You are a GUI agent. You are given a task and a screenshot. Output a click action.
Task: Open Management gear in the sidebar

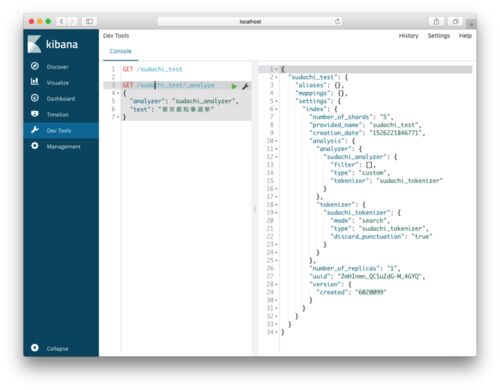pyautogui.click(x=35, y=146)
